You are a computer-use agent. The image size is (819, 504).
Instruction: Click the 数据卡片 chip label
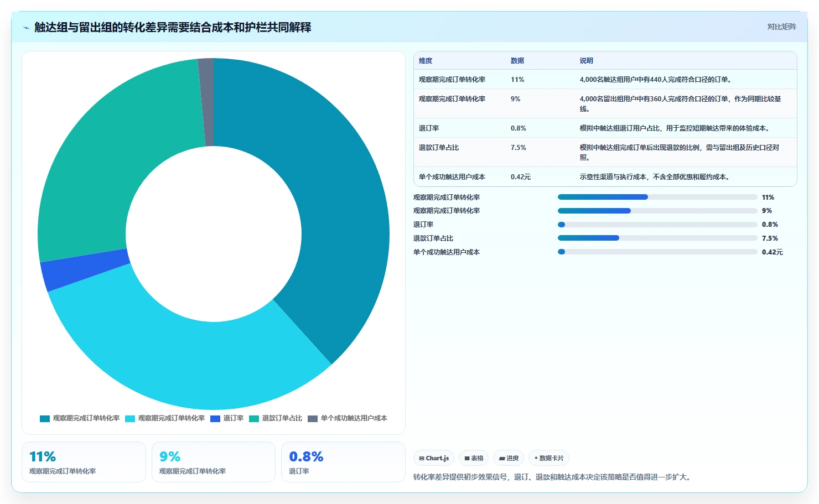point(551,458)
